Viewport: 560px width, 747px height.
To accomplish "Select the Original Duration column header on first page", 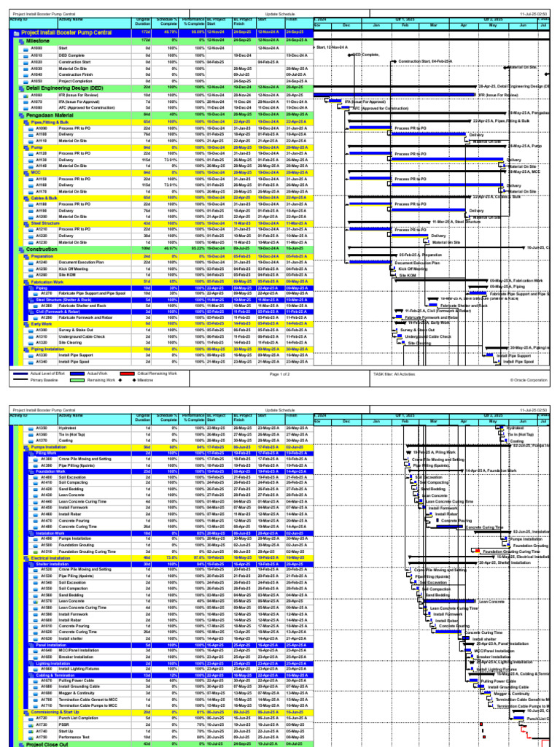I will click(142, 23).
